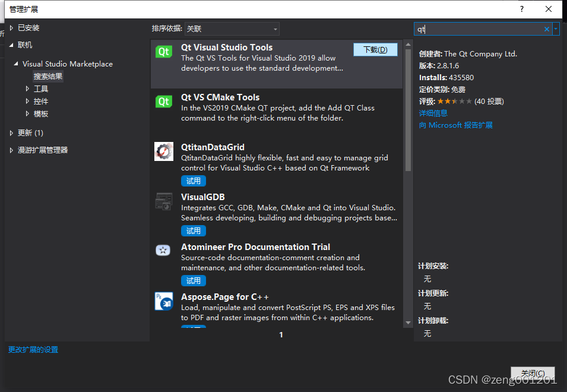Click the Qt VS CMake Tools icon

click(x=163, y=101)
